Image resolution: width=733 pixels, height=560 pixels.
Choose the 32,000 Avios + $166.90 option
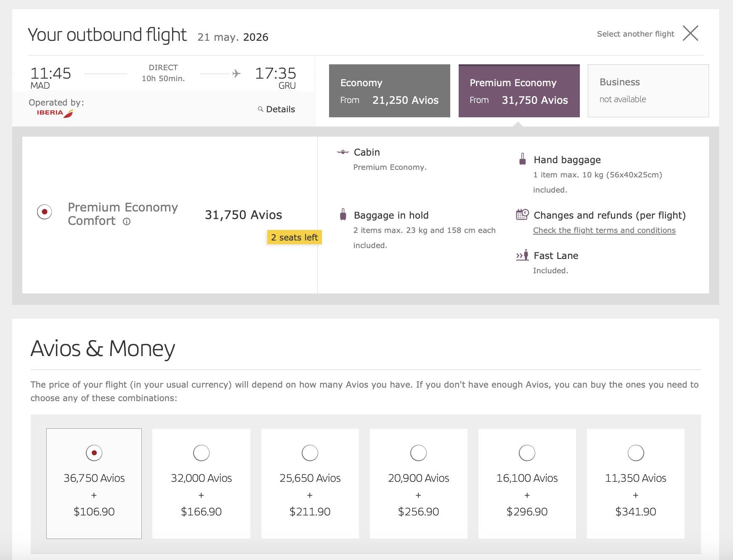(x=201, y=453)
